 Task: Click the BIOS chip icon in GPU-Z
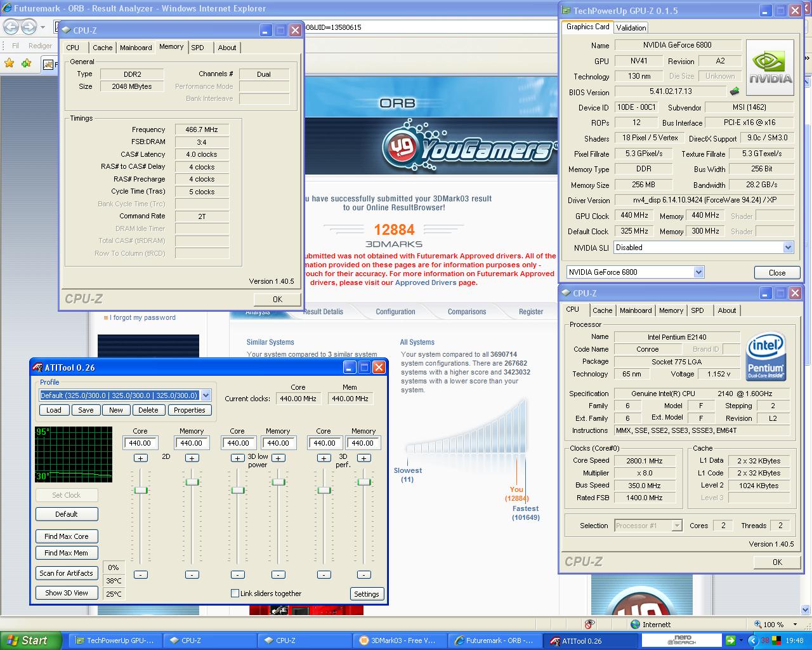click(x=735, y=91)
